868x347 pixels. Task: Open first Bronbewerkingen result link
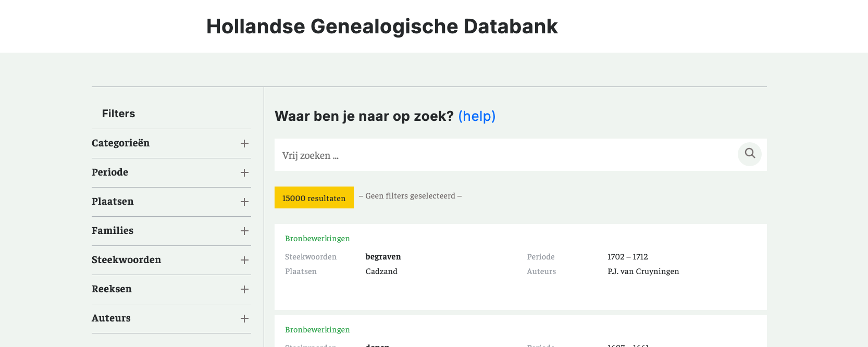coord(317,239)
